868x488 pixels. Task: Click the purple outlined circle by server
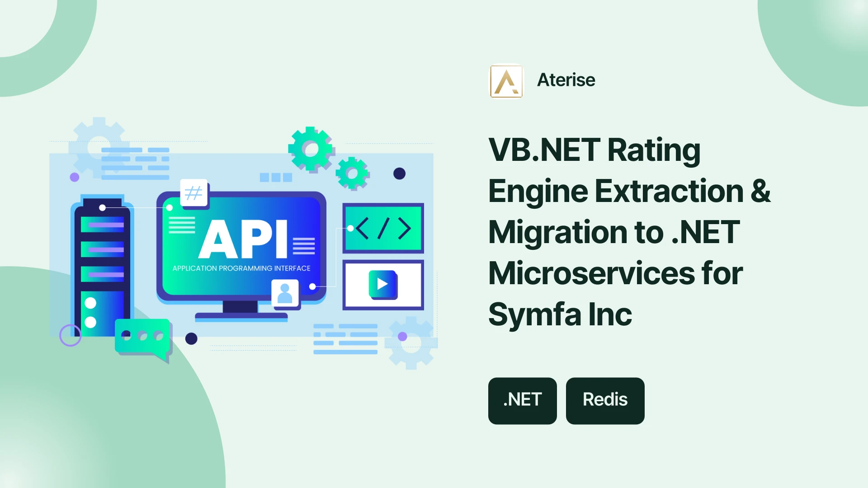70,335
